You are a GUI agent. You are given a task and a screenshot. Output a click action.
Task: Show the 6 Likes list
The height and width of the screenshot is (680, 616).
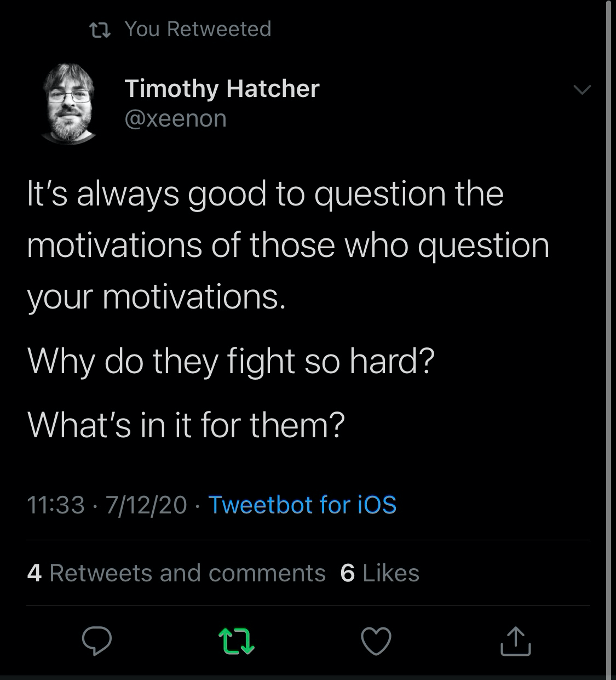(379, 573)
